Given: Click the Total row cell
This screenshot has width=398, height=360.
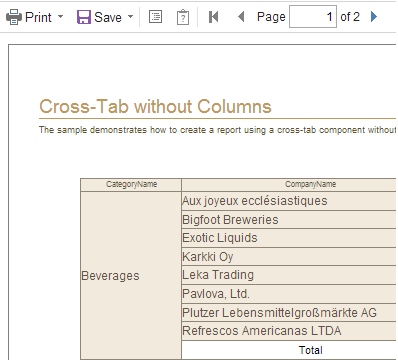Looking at the screenshot, I should [x=289, y=350].
